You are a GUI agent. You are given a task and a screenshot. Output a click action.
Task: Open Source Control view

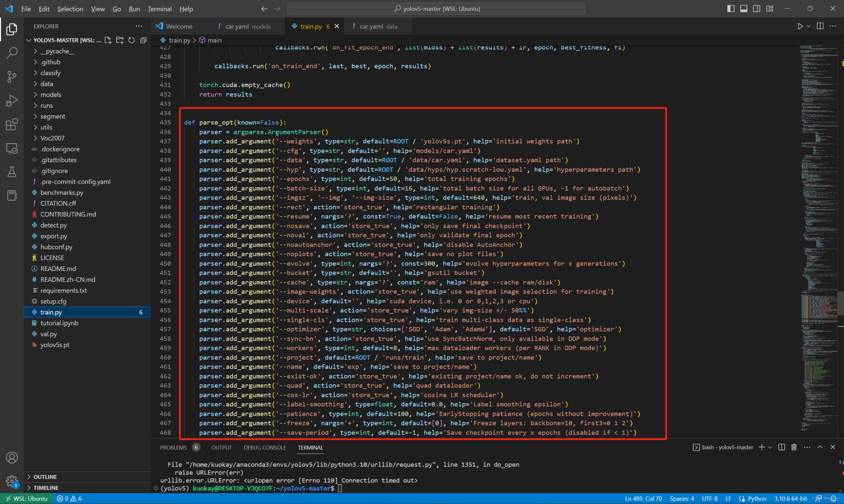click(12, 77)
